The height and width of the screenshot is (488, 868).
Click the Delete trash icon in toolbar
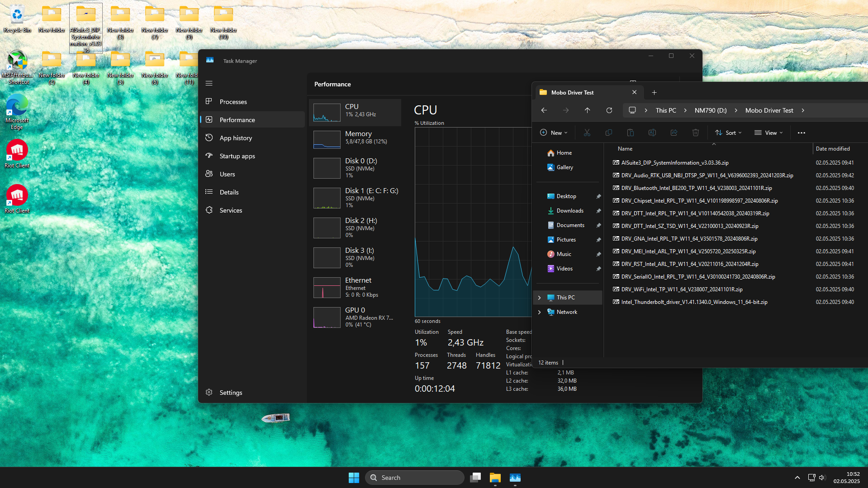click(x=695, y=133)
